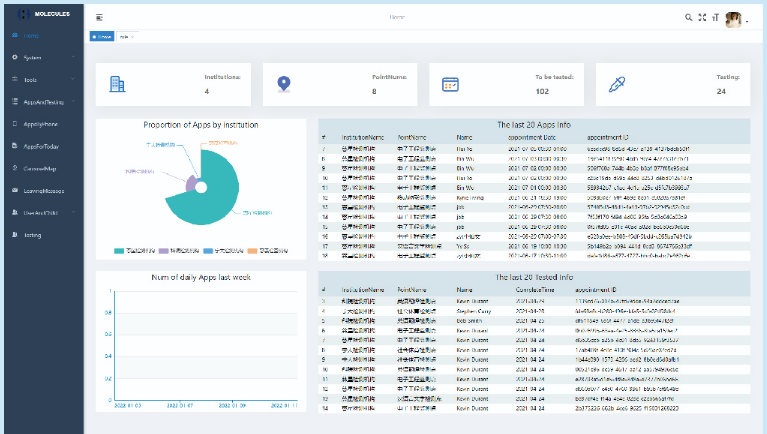Open the search icon in top bar
This screenshot has width=767, height=434.
[688, 17]
